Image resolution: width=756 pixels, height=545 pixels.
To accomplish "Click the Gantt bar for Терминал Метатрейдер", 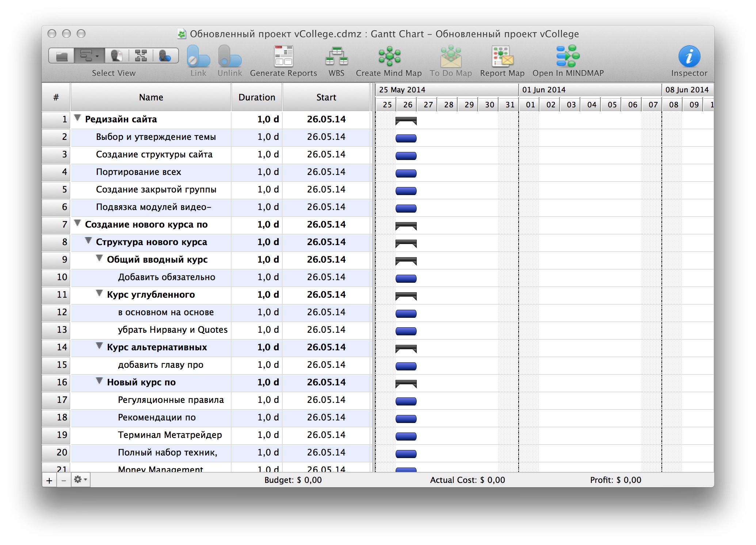I will click(406, 436).
